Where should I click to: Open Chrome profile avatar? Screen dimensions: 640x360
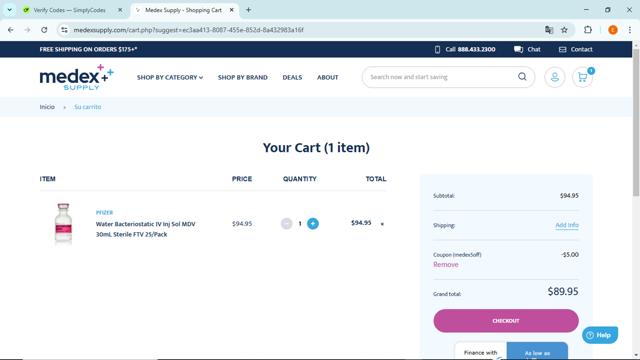(x=613, y=30)
